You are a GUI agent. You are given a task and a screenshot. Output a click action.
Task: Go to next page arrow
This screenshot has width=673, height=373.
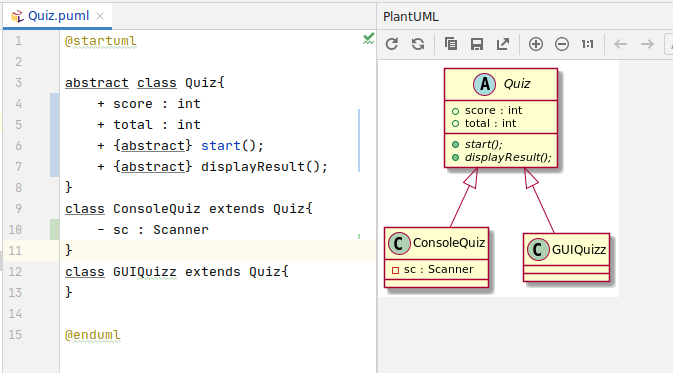647,44
